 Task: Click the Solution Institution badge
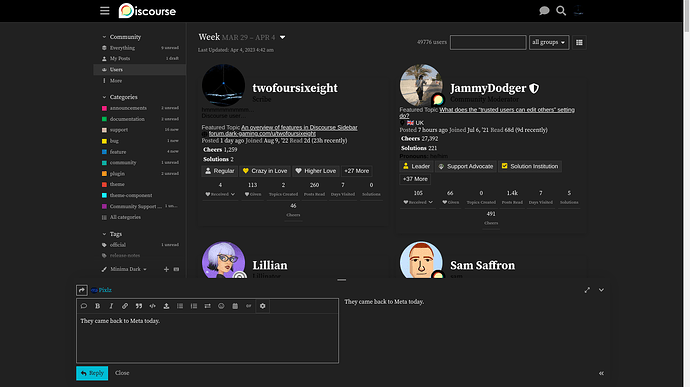tap(530, 166)
